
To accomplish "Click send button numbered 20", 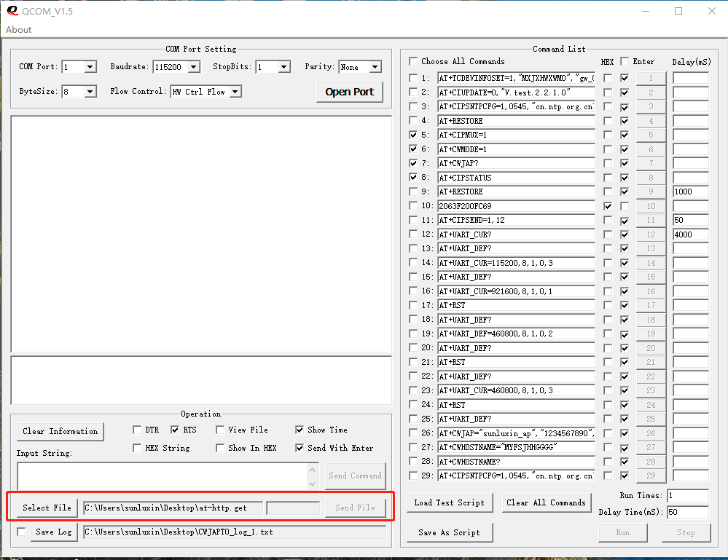I will [651, 348].
